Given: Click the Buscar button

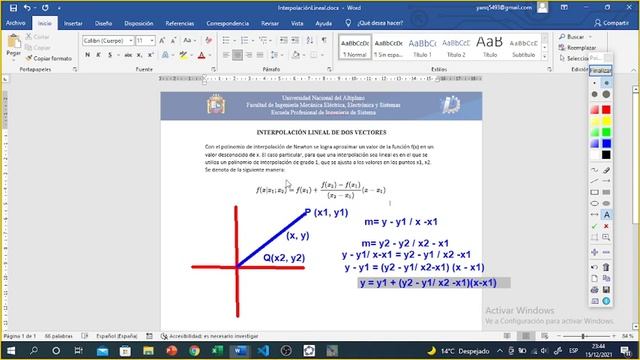Looking at the screenshot, I should (572, 37).
